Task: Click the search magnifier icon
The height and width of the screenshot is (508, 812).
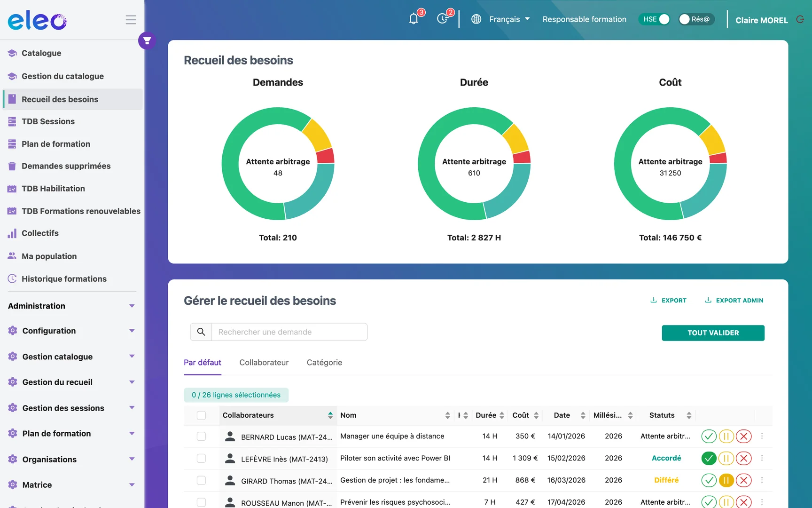Action: [x=201, y=332]
